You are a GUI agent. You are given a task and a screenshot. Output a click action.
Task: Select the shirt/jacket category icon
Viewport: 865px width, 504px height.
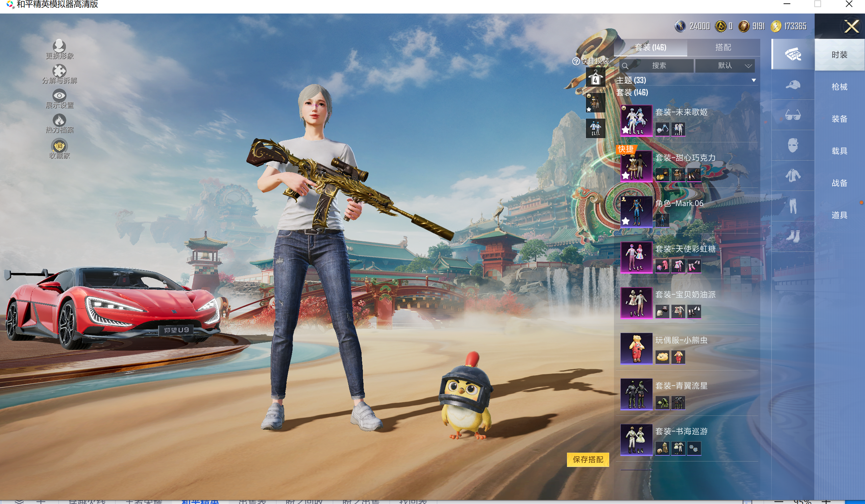pos(793,176)
